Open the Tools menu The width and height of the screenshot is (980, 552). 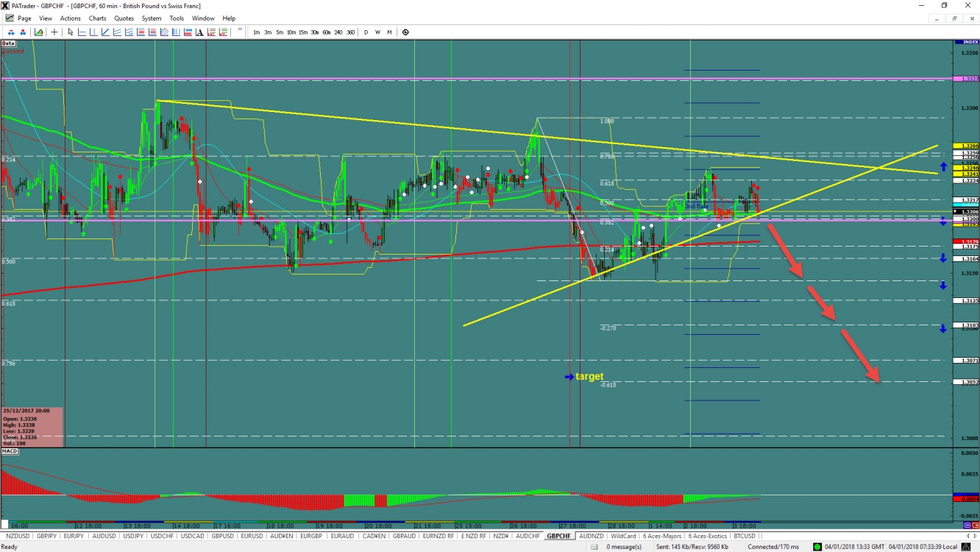click(177, 18)
